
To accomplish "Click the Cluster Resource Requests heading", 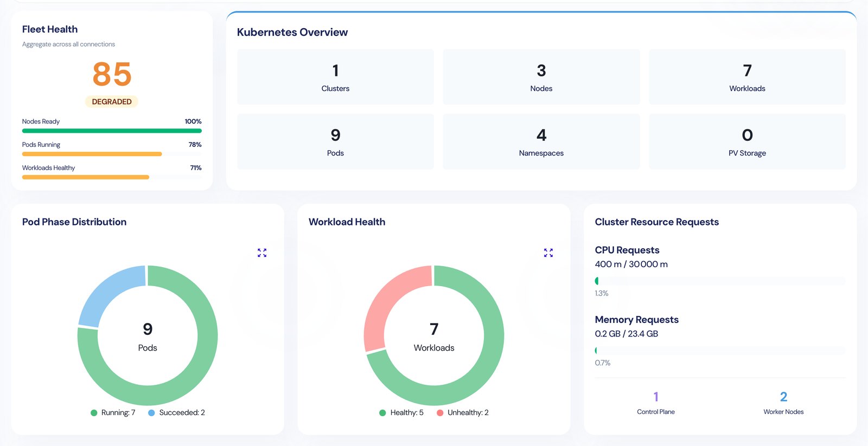I will click(657, 222).
